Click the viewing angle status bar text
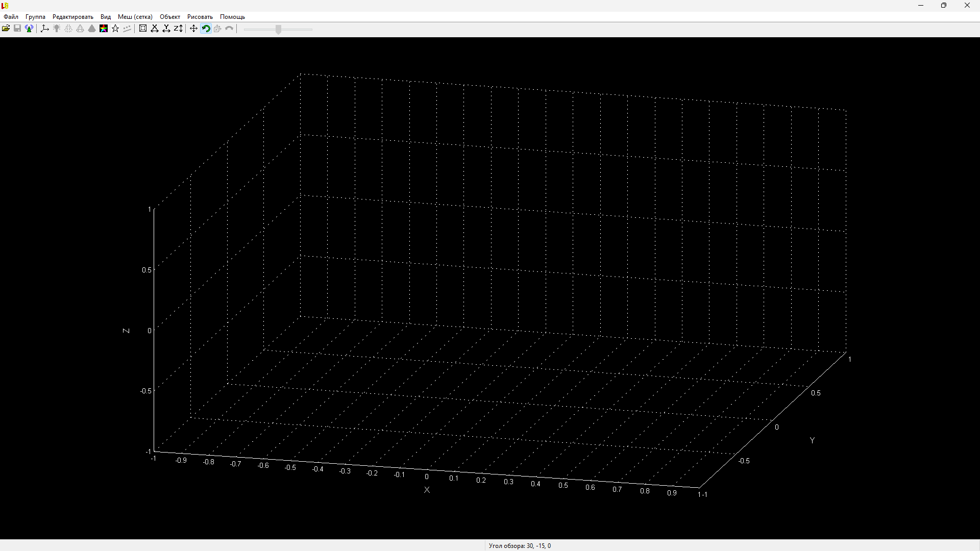 520,545
